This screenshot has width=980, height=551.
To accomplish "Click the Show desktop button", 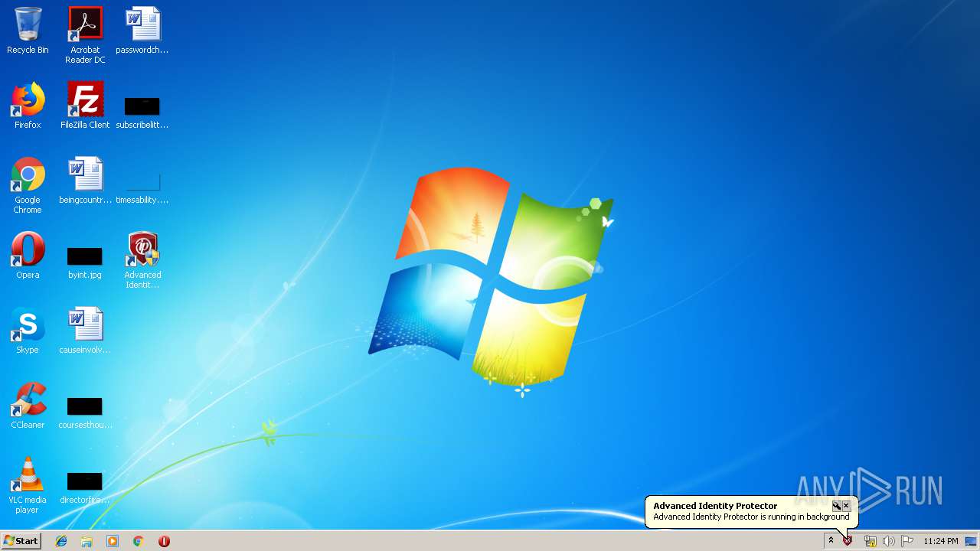I will click(971, 541).
